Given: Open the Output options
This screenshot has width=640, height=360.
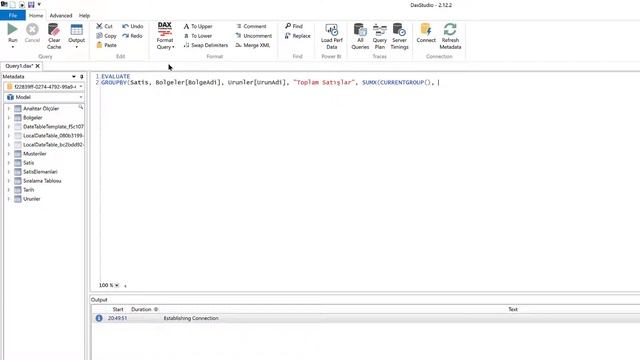Looking at the screenshot, I should pos(76,36).
